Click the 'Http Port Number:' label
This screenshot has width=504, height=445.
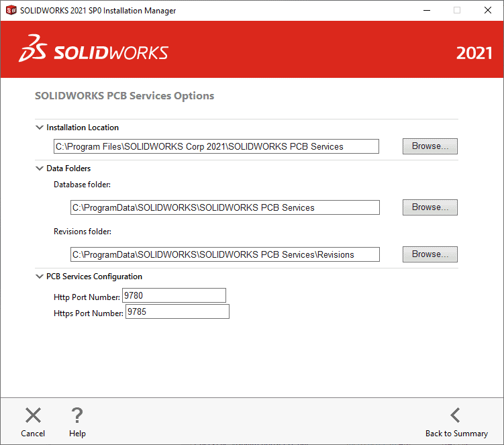[87, 297]
